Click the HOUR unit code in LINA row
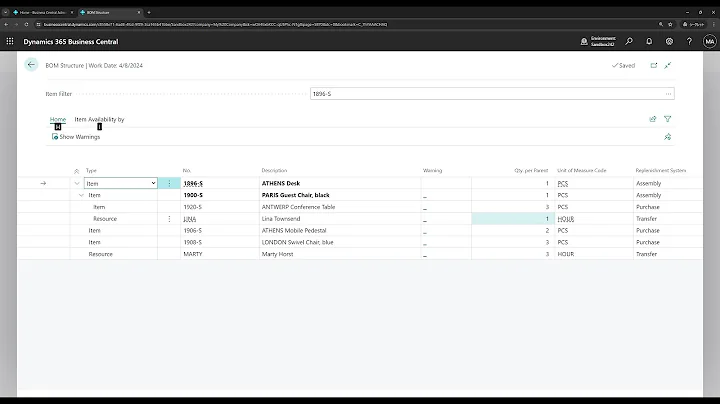The image size is (720, 404). point(566,219)
